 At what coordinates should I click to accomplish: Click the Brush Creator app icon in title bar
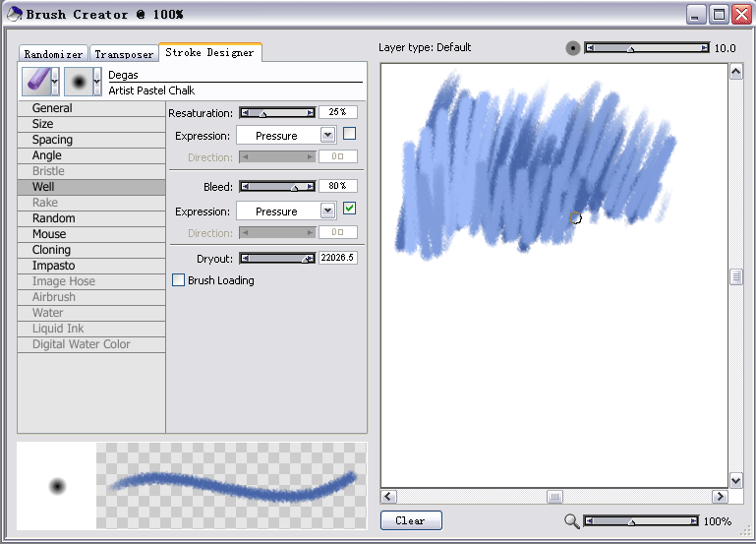point(15,14)
